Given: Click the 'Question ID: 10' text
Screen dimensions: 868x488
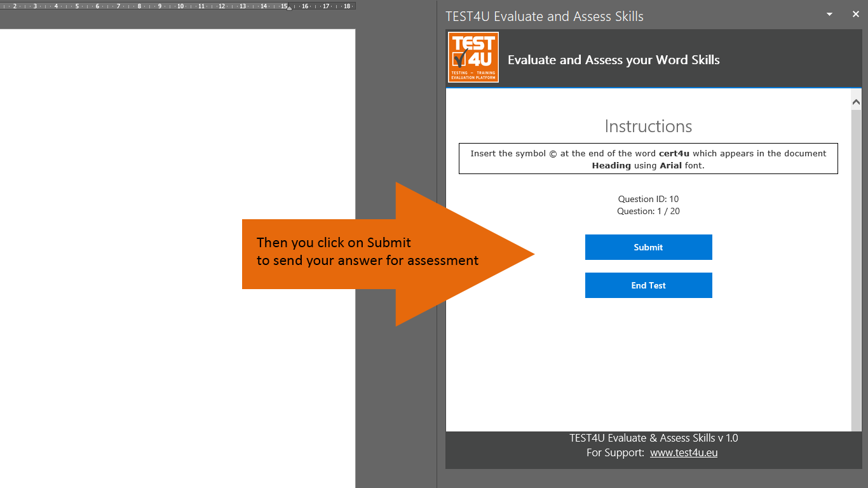Looking at the screenshot, I should [x=648, y=199].
